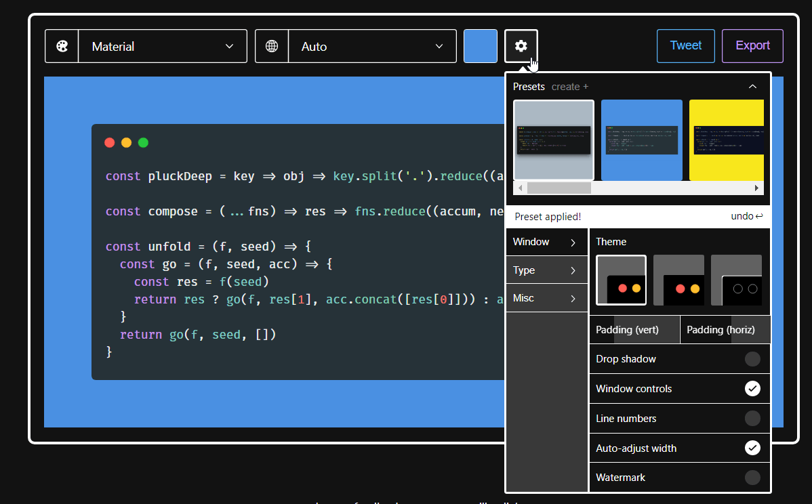Click the palette icon beside the theme selector
The width and height of the screenshot is (812, 504).
coord(61,45)
